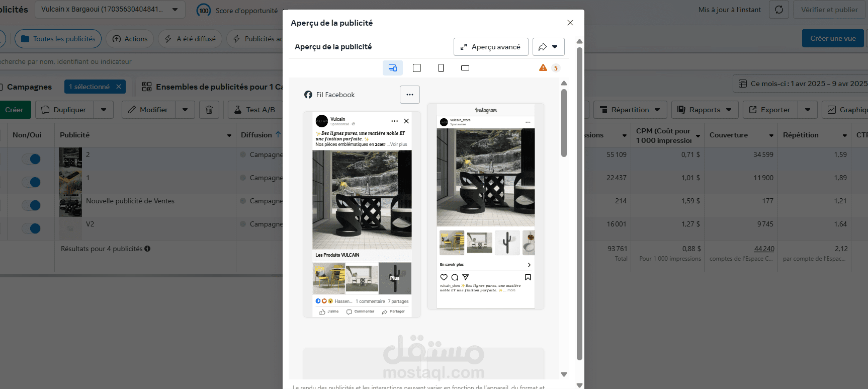
Task: Open the Vulcain x Bargaoui account dropdown
Action: tap(110, 10)
